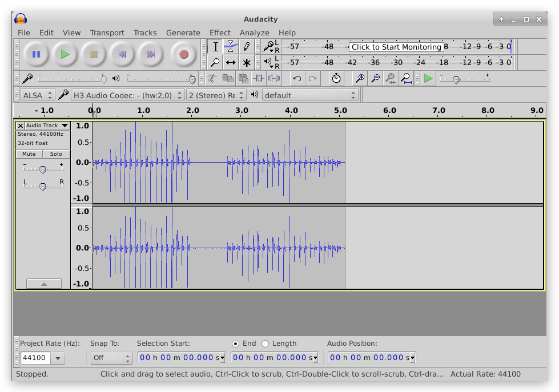The width and height of the screenshot is (559, 392).
Task: Click the green Play-at-speed button
Action: [x=428, y=78]
